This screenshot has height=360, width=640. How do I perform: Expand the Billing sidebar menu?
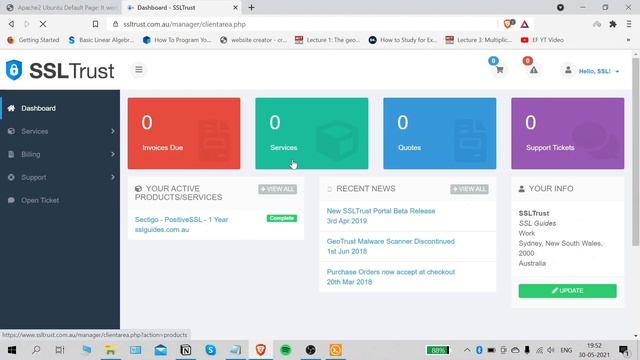pyautogui.click(x=60, y=154)
